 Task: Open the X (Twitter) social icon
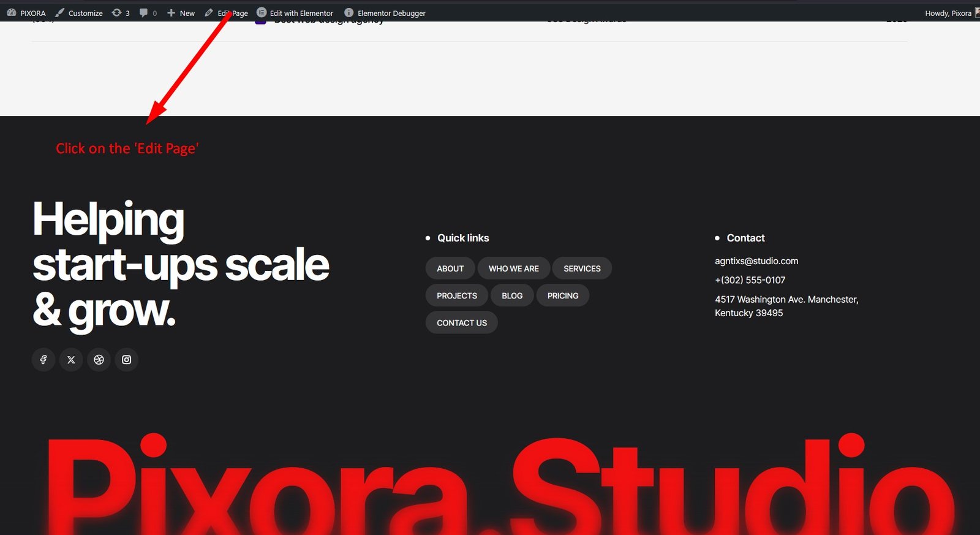coord(71,360)
